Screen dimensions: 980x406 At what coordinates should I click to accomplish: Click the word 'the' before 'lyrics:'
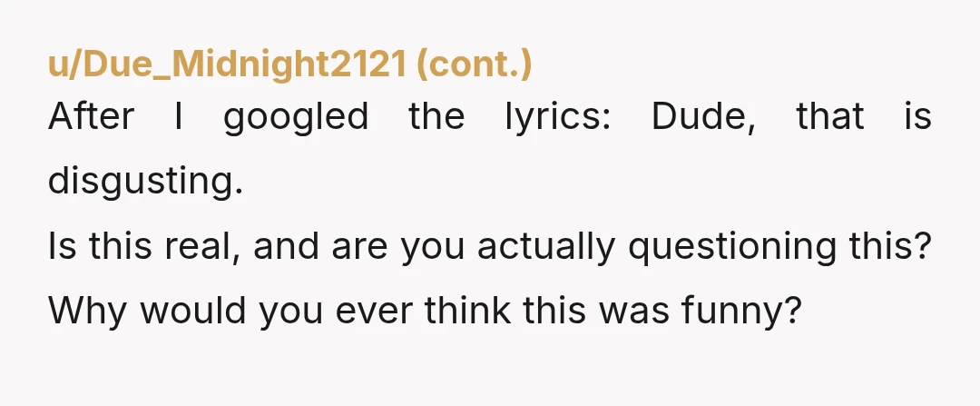pos(436,117)
